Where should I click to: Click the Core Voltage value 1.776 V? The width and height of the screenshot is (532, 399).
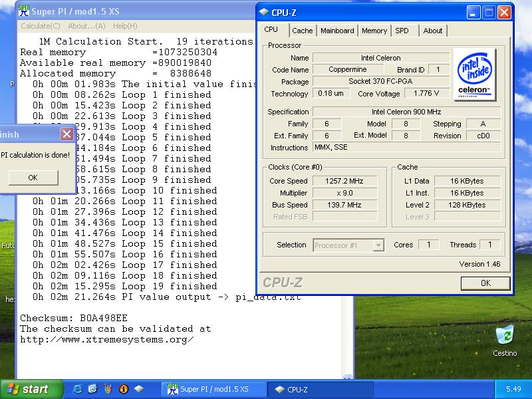pyautogui.click(x=426, y=93)
